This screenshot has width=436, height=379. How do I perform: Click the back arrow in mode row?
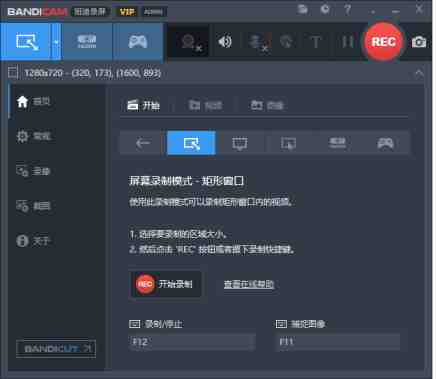click(x=143, y=143)
